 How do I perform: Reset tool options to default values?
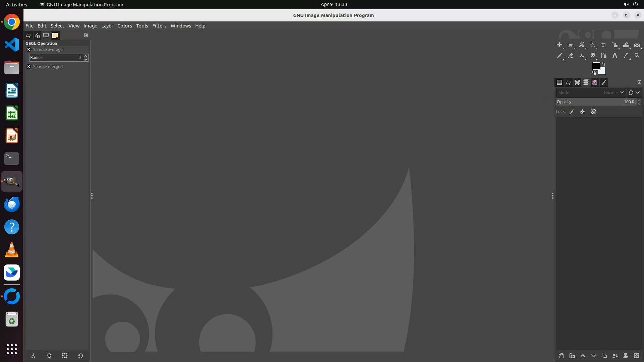80,356
